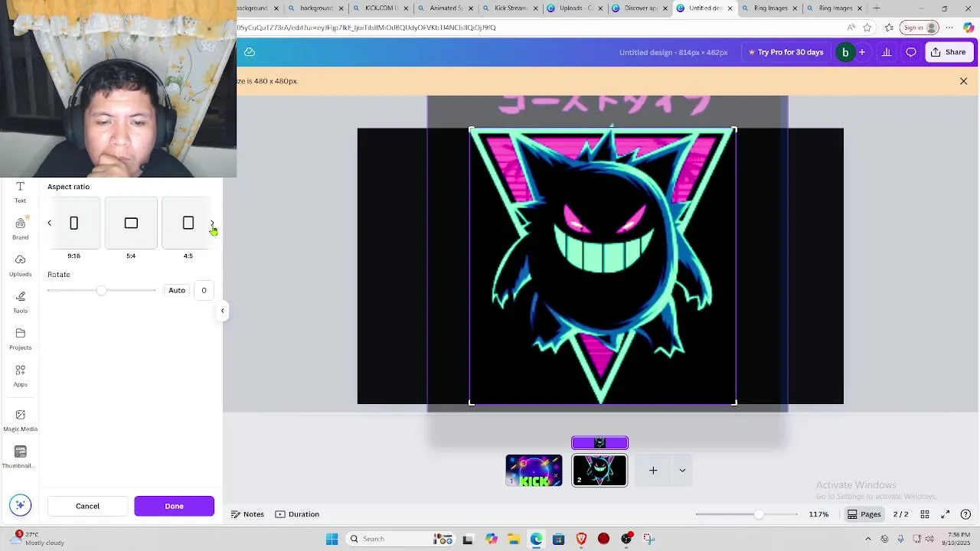Switch to the Uploads browser tab
This screenshot has width=980, height=551.
coord(575,8)
